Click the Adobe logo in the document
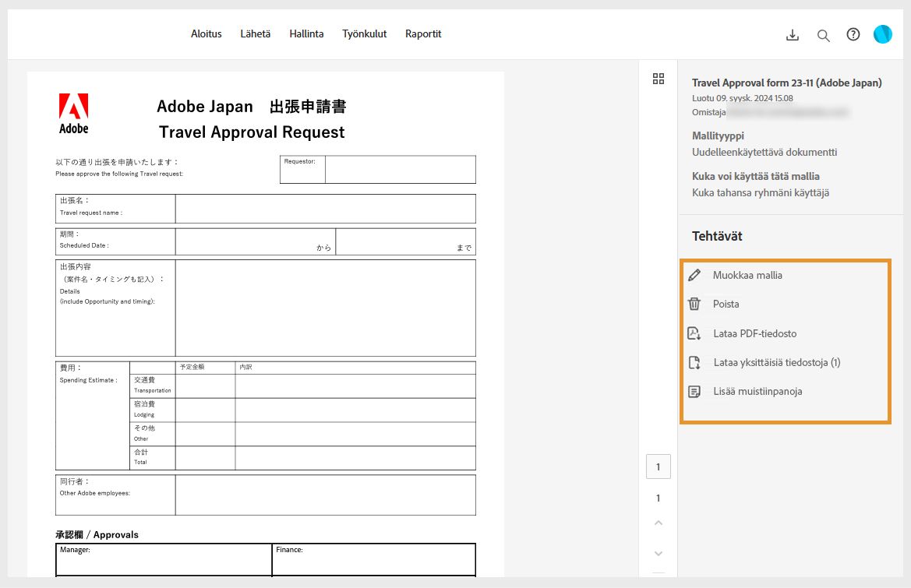911x588 pixels. click(x=74, y=114)
